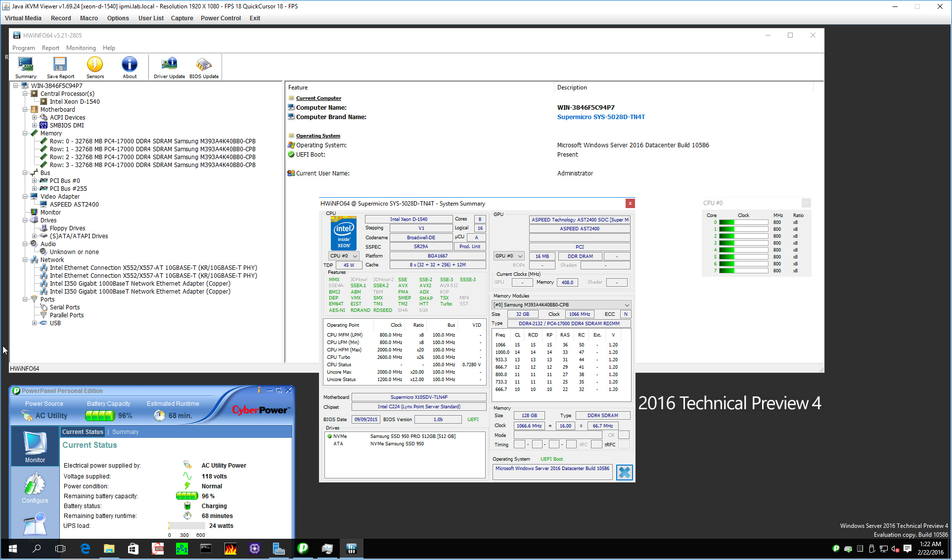
Task: Click the taskbar Search magnifier icon
Action: point(37,549)
